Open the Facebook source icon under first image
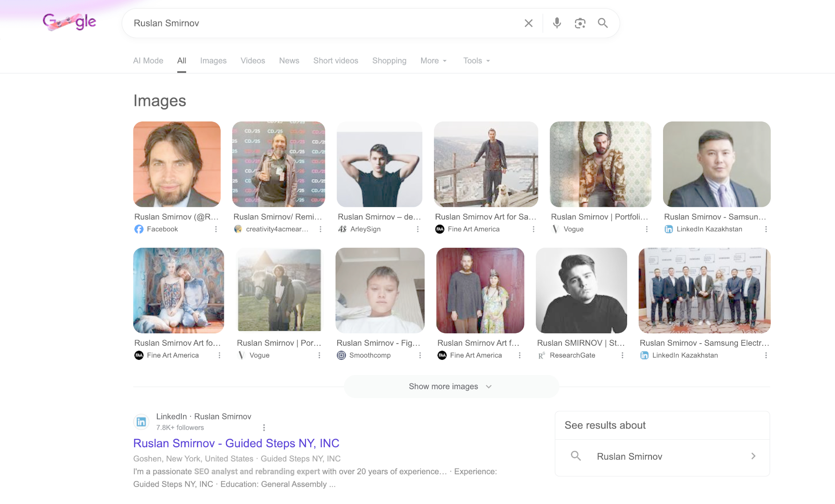Screen dimensions: 835x504 139,229
